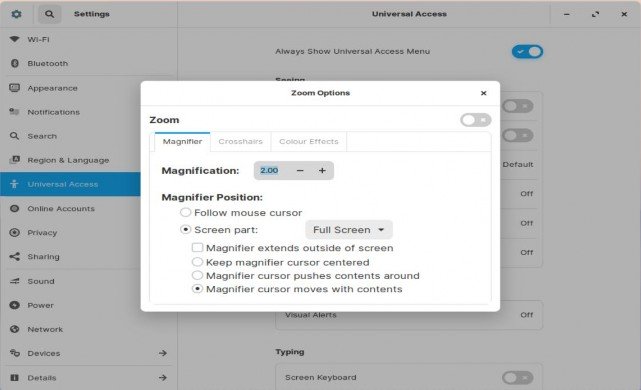Choose Keep magnifier cursor centered option
The height and width of the screenshot is (390, 641).
(197, 262)
